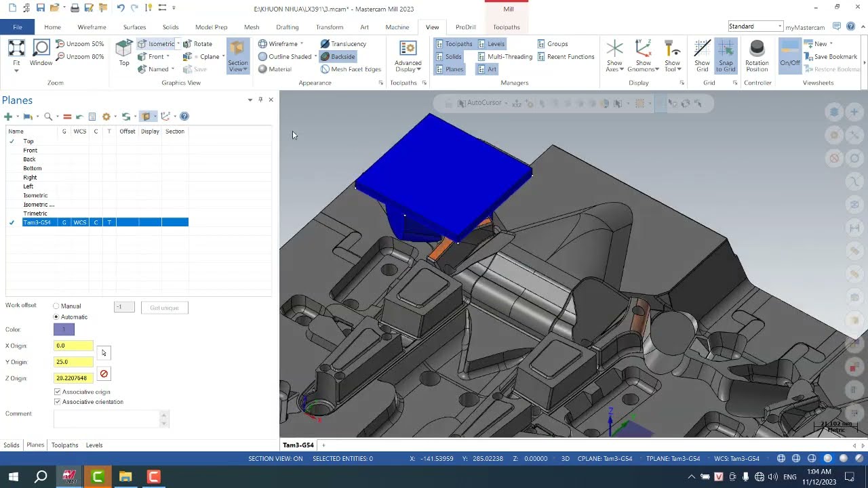Show Mesh Facet Edges
868x488 pixels.
coord(351,69)
